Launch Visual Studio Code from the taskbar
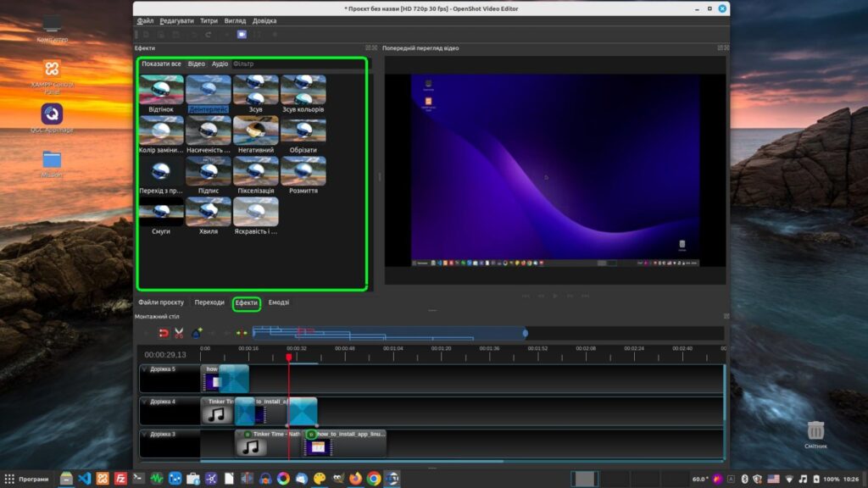This screenshot has height=488, width=868. tap(84, 479)
